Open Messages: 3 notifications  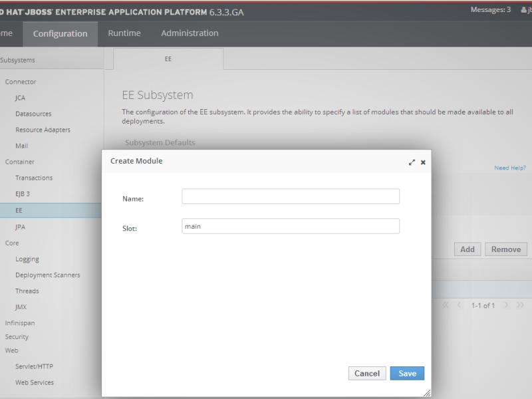tap(491, 10)
